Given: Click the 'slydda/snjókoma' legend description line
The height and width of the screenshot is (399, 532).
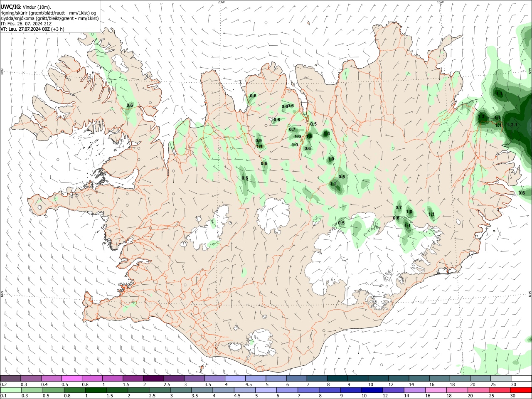Looking at the screenshot, I should pos(49,18).
